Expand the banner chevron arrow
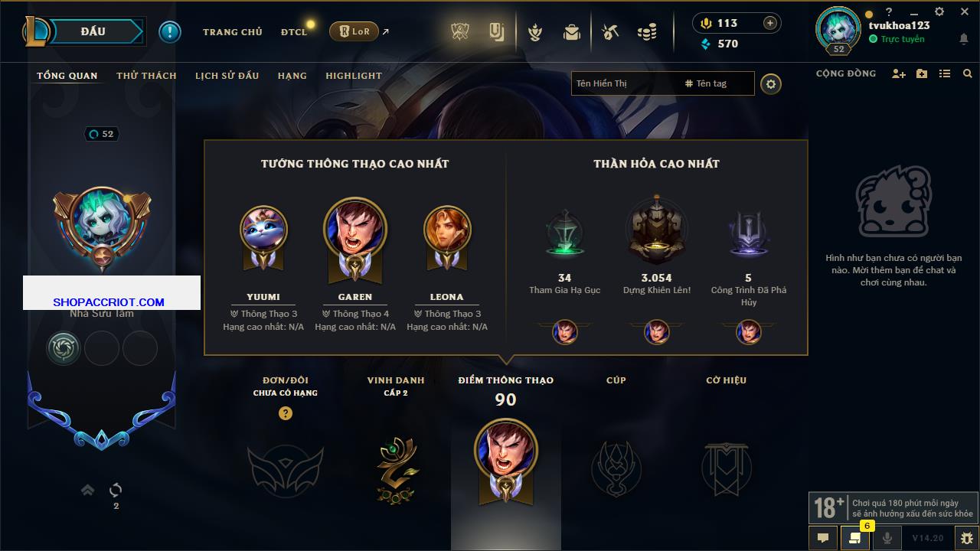Image resolution: width=980 pixels, height=551 pixels. [87, 490]
